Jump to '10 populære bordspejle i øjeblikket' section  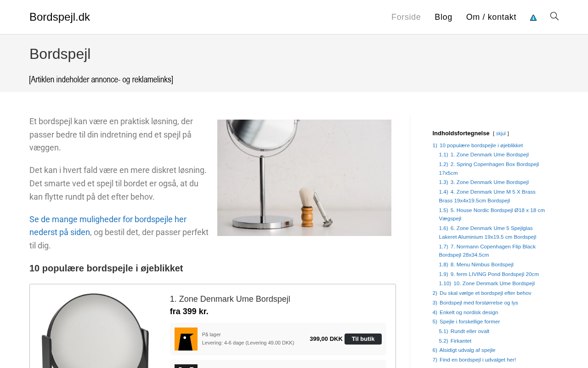pos(481,145)
